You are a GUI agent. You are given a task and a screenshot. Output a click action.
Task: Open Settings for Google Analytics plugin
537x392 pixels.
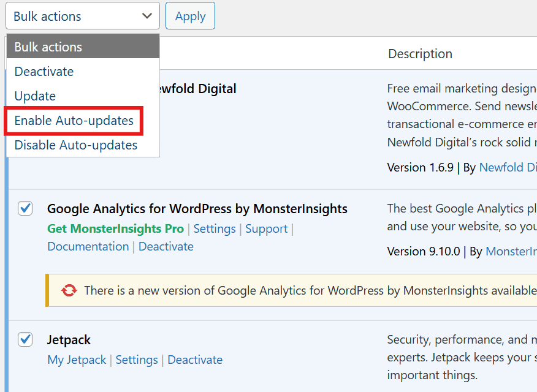[214, 228]
